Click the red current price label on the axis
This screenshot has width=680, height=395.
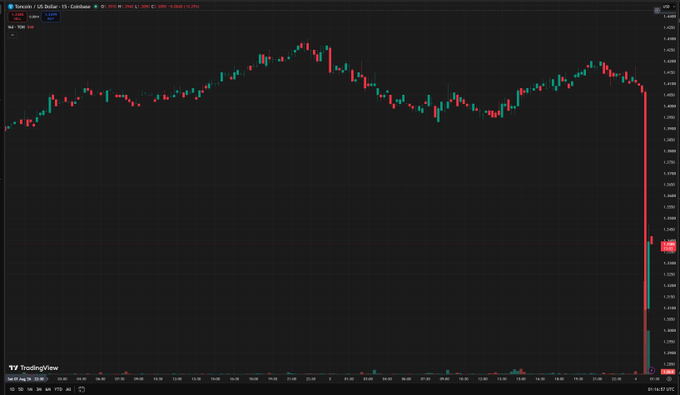point(668,246)
